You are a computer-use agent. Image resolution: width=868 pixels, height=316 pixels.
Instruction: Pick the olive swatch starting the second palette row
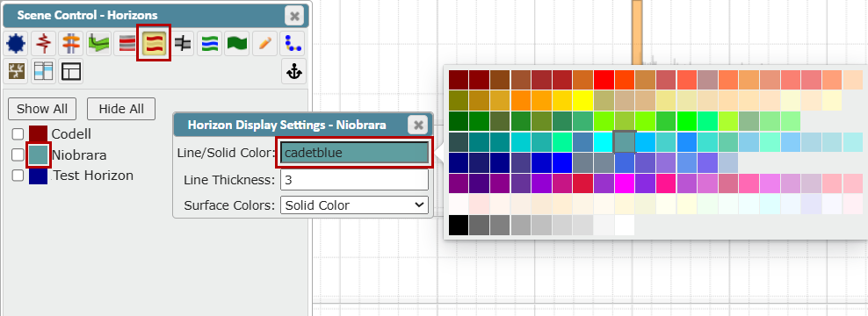(459, 101)
